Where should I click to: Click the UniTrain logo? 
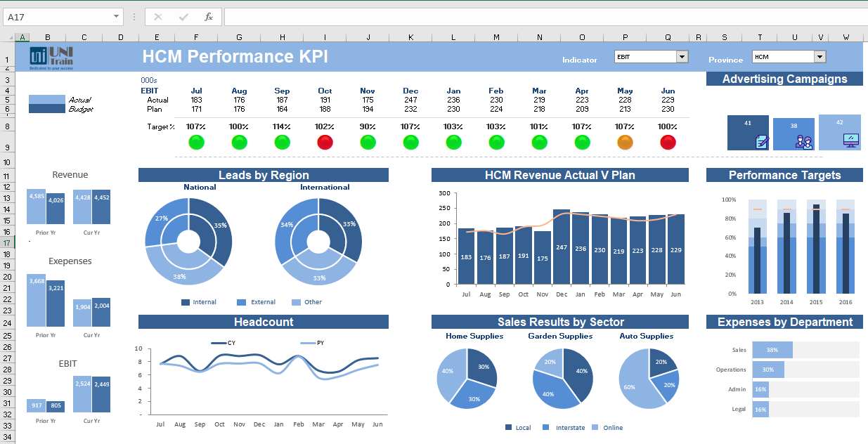(51, 58)
